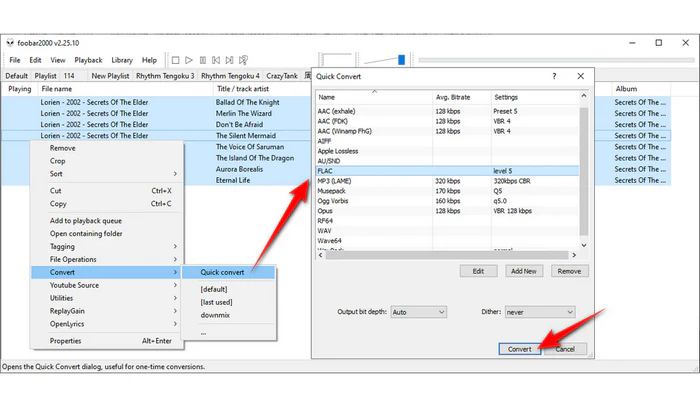Select the AAC (exhale) format row
Screen dimensions: 700x407
click(447, 111)
